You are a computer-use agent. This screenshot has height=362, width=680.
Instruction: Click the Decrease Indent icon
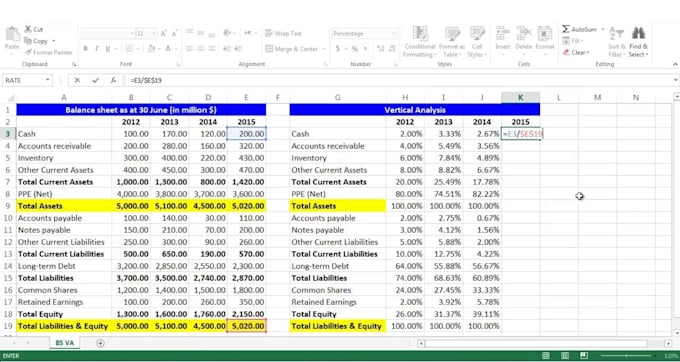pos(227,49)
